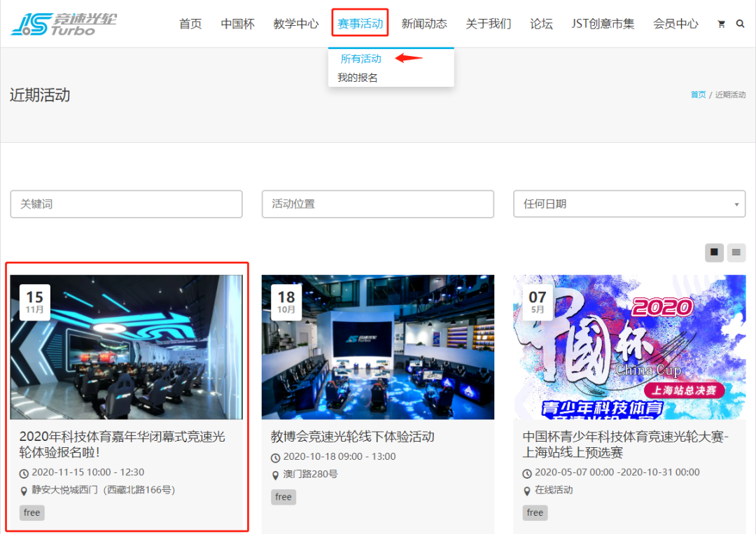Open the 新闻动态 menu item
756x534 pixels.
424,24
